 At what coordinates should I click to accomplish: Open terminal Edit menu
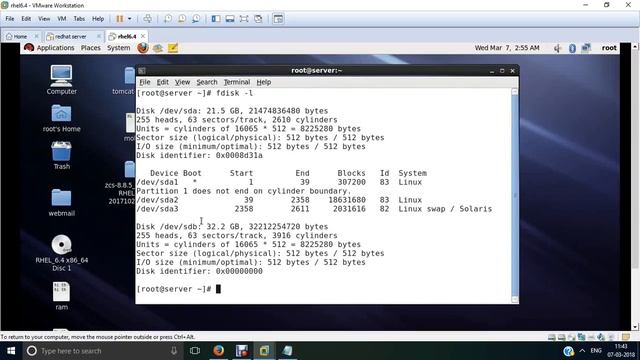click(162, 82)
